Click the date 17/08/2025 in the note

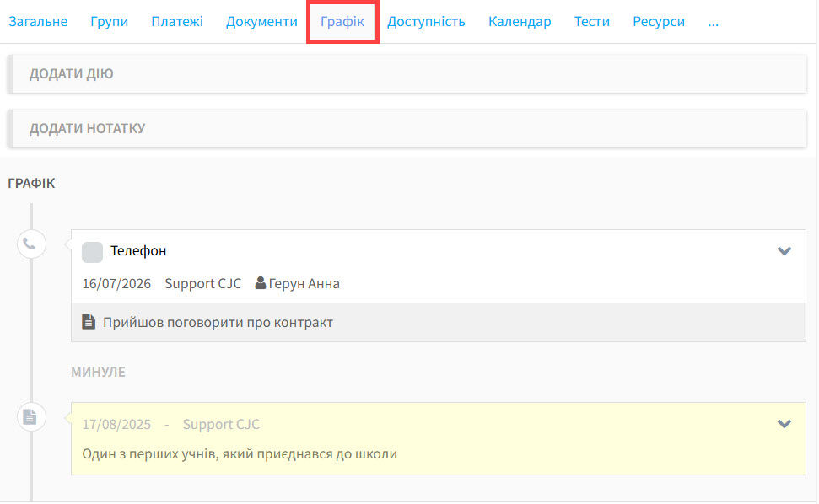(x=116, y=425)
